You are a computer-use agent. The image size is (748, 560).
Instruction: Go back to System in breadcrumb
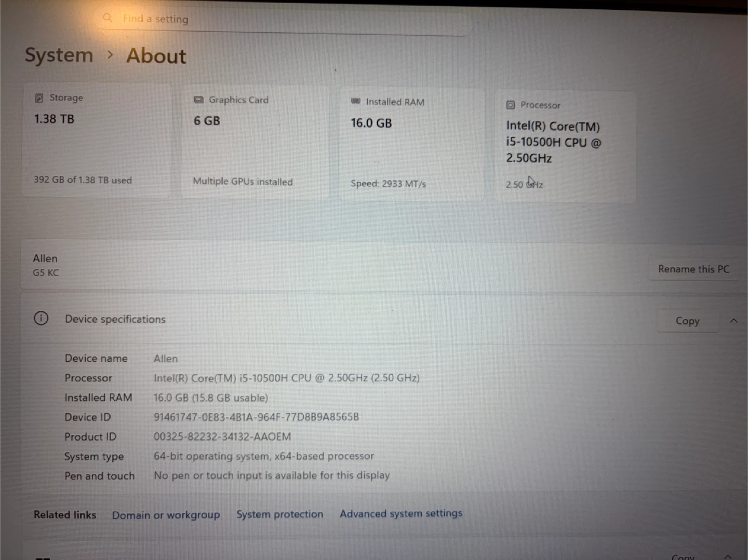click(59, 55)
